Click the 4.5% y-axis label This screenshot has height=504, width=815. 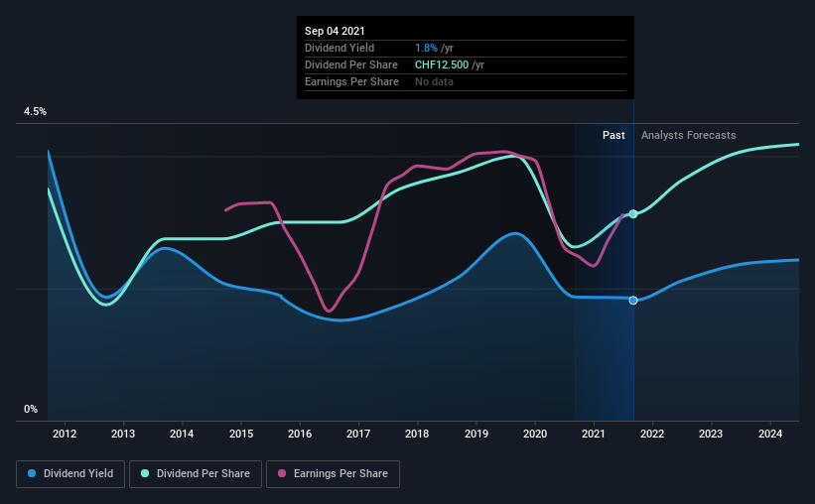point(35,112)
